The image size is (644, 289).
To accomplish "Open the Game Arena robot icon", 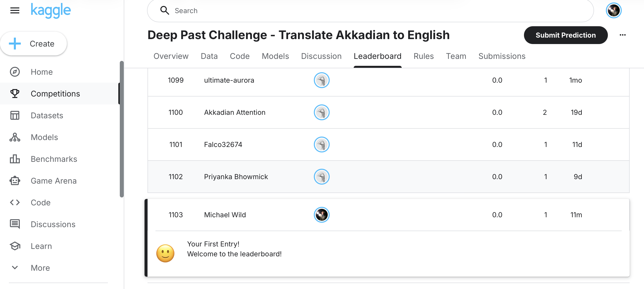I will (x=15, y=181).
